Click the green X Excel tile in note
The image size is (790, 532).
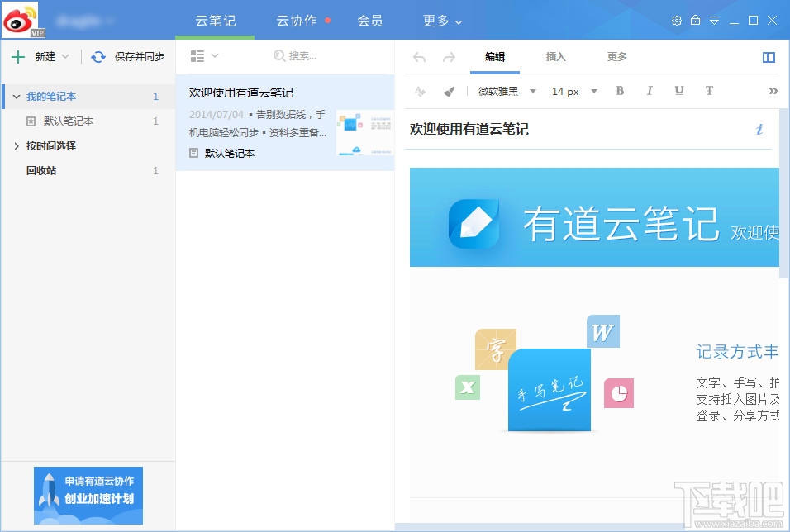[x=468, y=387]
